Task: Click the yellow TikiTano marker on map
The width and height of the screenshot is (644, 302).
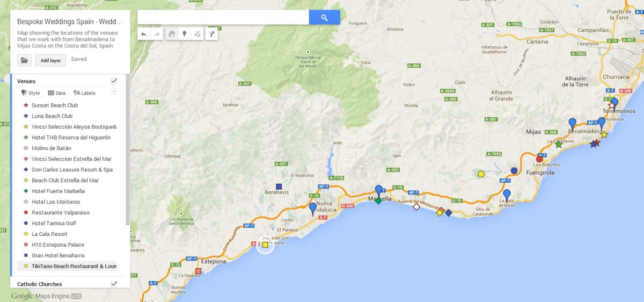Action: pyautogui.click(x=265, y=245)
